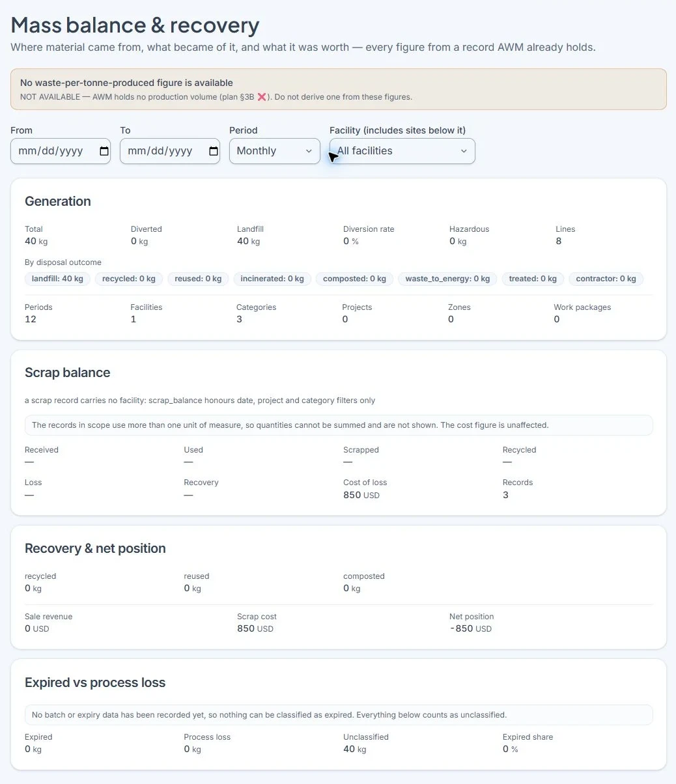The image size is (676, 784).
Task: Select the treated: 0 kg chip
Action: pos(533,279)
